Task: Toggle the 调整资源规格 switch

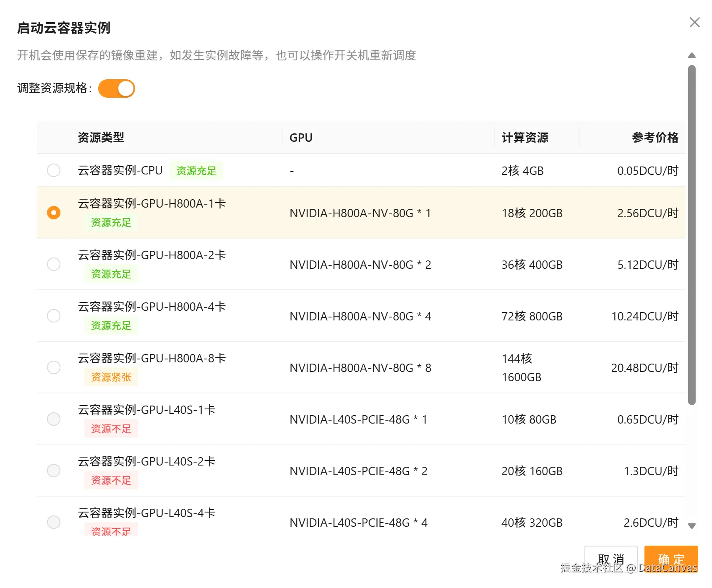Action: pyautogui.click(x=117, y=88)
